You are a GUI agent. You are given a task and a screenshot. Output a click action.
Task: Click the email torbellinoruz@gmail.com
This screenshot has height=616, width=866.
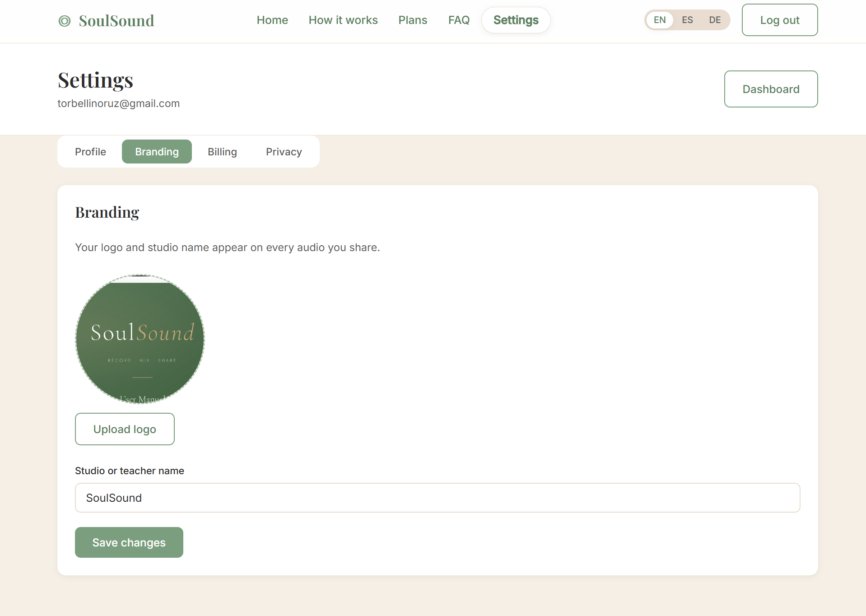pos(118,103)
